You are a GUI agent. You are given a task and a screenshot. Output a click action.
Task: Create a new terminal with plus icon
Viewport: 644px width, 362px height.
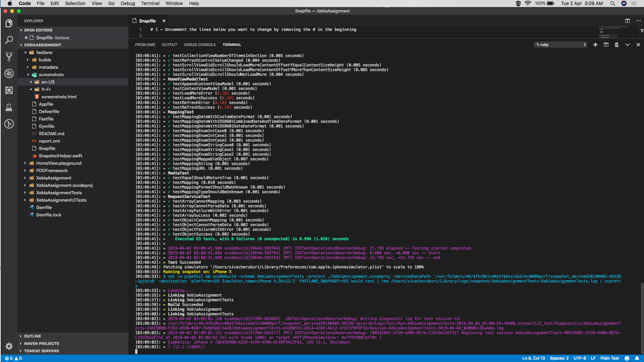[595, 45]
